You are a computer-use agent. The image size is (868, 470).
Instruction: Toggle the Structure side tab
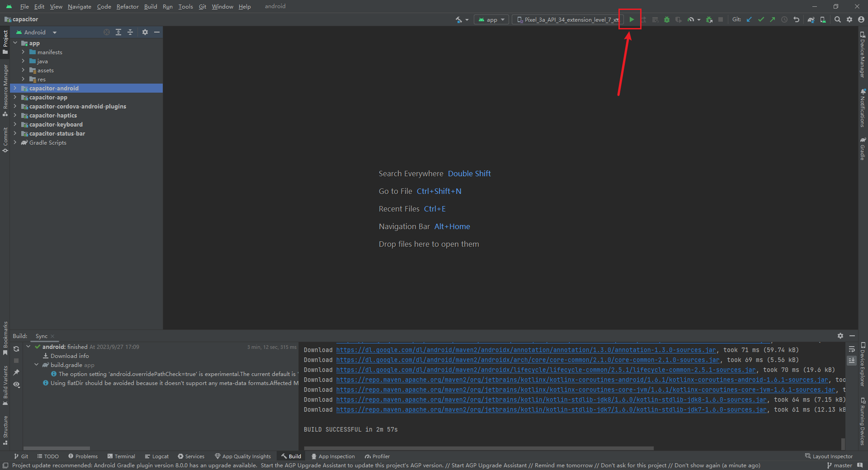click(5, 430)
